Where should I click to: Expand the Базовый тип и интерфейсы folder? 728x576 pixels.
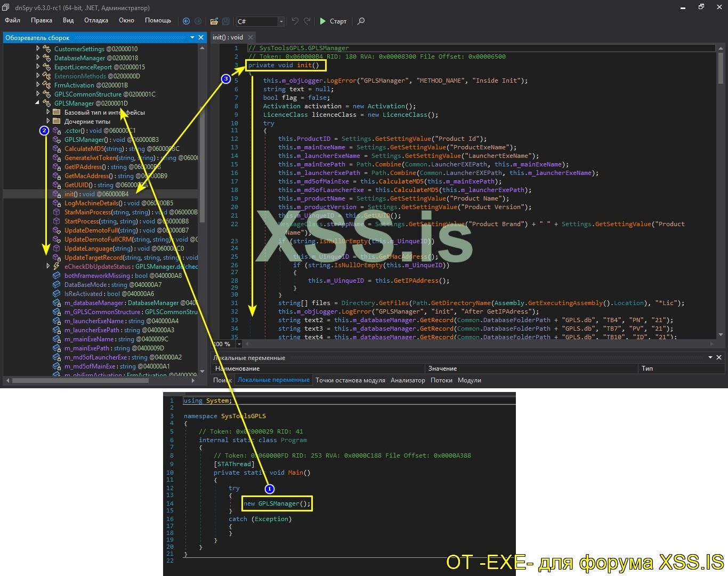pyautogui.click(x=48, y=112)
